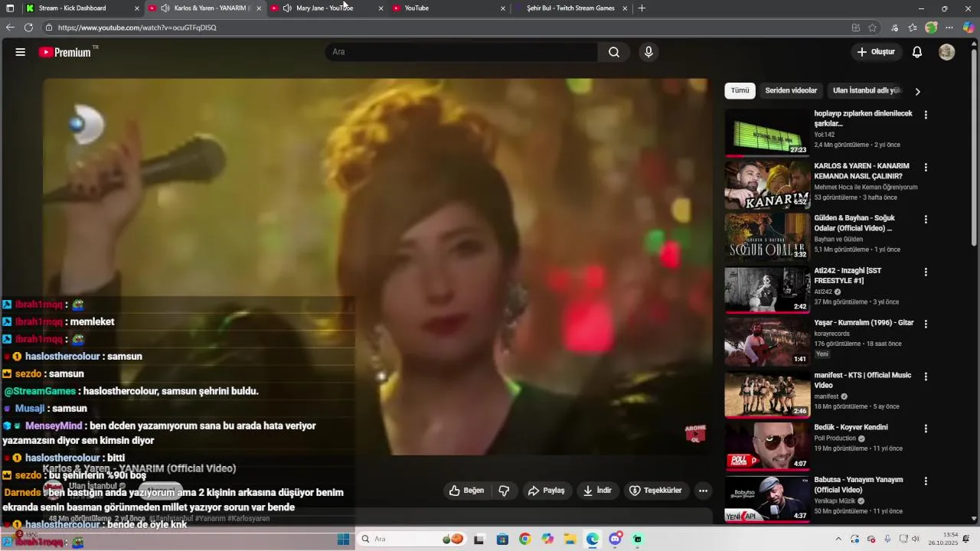The height and width of the screenshot is (551, 980).
Task: Open options menu for Babutsa Yanayım video
Action: 926,481
